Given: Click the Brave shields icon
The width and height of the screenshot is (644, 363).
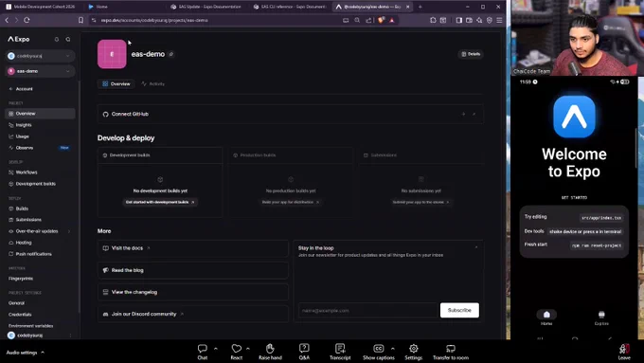Looking at the screenshot, I should (381, 20).
